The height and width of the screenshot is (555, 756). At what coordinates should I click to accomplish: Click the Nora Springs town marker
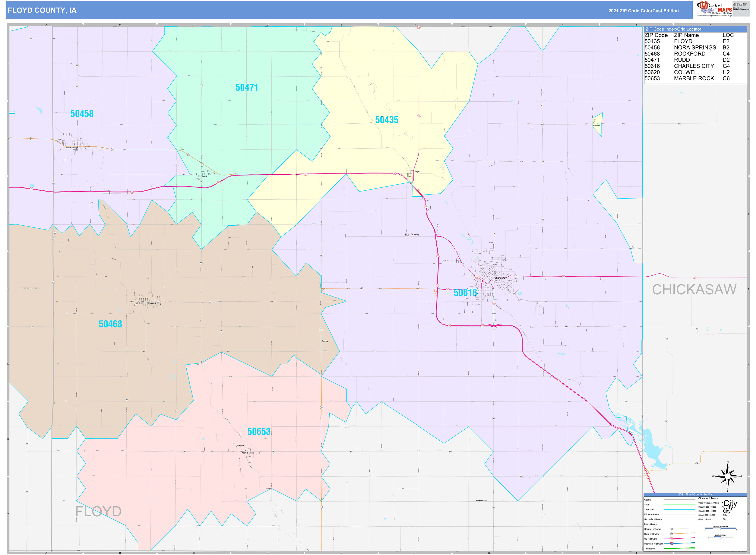click(x=78, y=147)
